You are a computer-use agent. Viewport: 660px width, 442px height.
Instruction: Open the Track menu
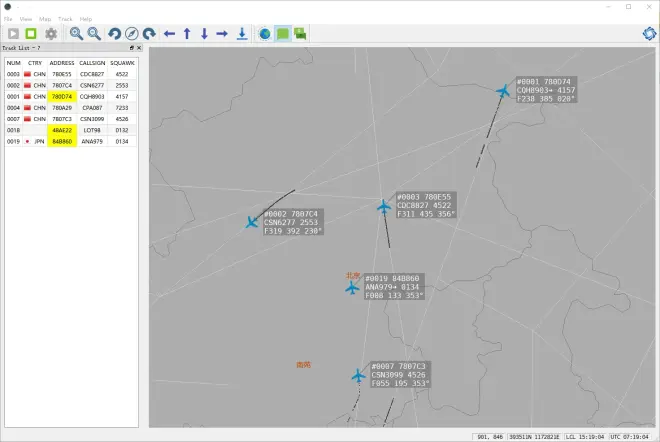coord(65,19)
